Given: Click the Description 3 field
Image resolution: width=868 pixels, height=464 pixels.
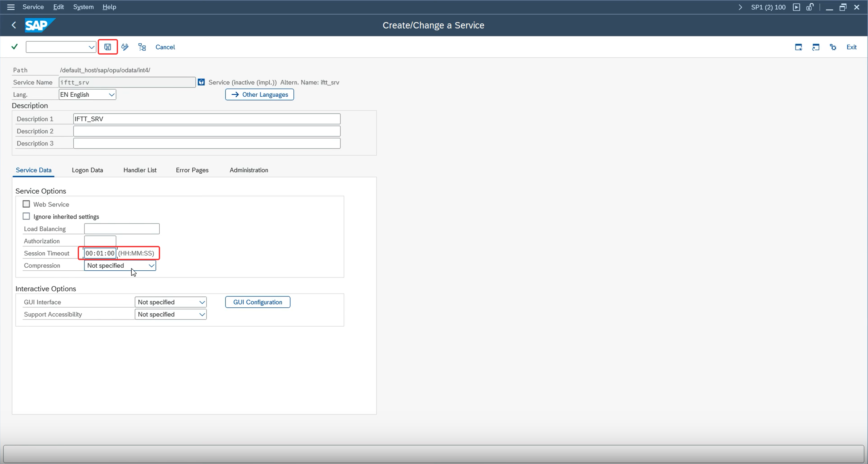Looking at the screenshot, I should (x=207, y=143).
